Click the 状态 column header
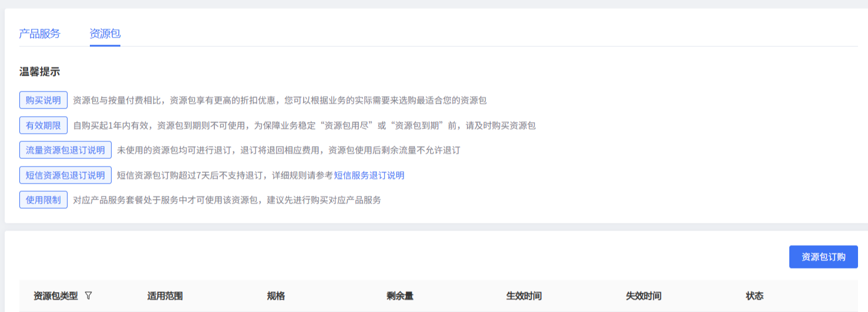 coord(755,296)
